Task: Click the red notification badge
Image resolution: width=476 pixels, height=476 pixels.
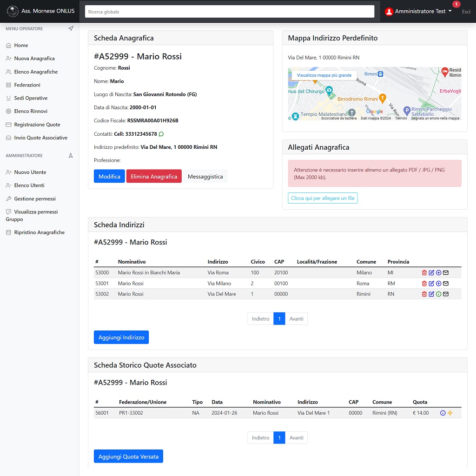Action: [x=456, y=4]
